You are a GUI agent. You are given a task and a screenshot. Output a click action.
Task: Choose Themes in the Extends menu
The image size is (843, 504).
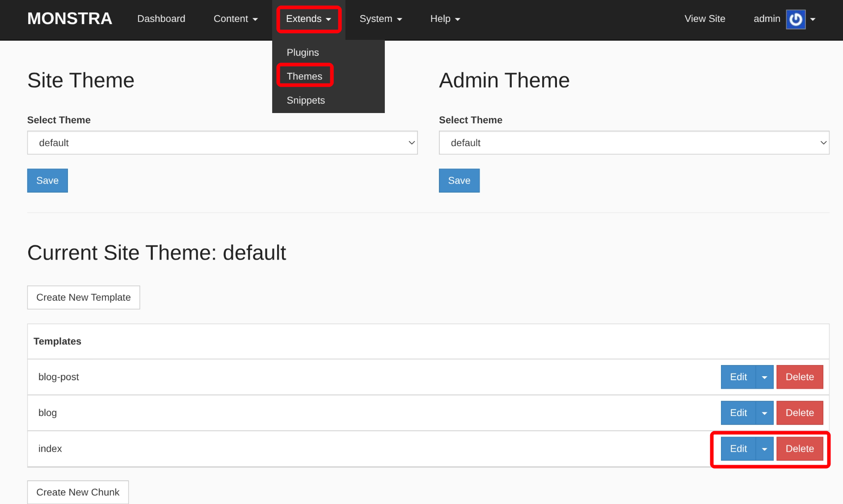[304, 76]
